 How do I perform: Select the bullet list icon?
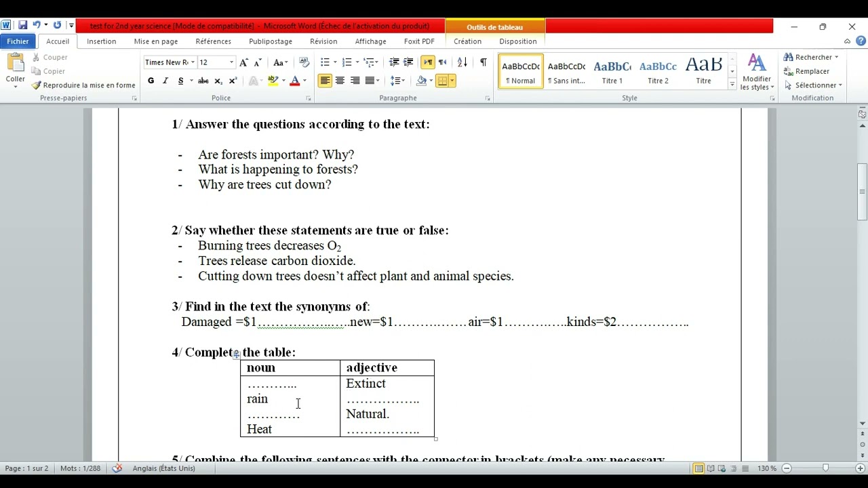(x=325, y=62)
